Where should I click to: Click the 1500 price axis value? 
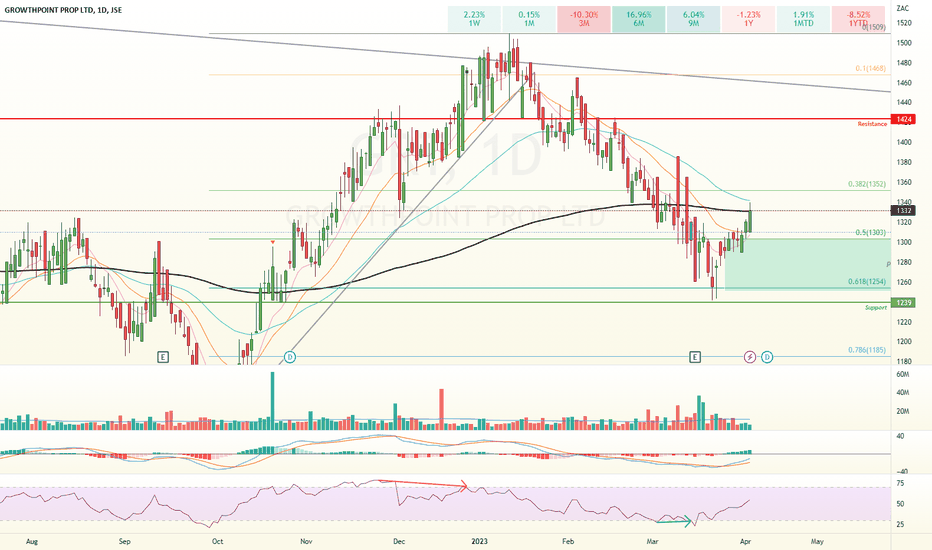(x=904, y=43)
